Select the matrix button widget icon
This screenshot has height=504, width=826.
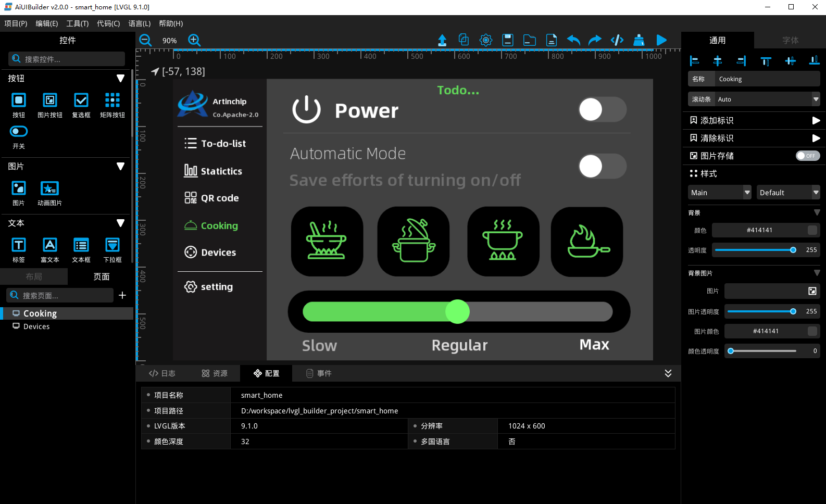click(112, 100)
